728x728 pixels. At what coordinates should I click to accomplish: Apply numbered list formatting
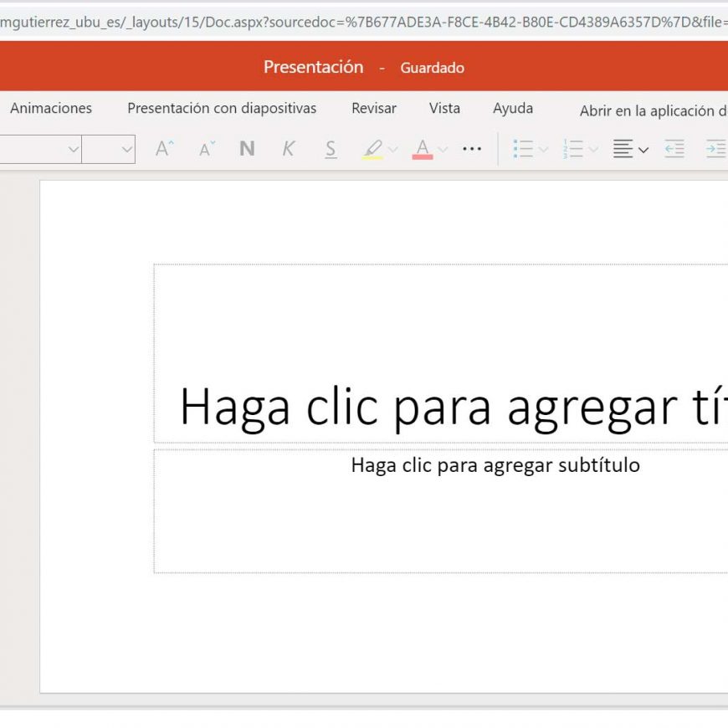coord(573,149)
